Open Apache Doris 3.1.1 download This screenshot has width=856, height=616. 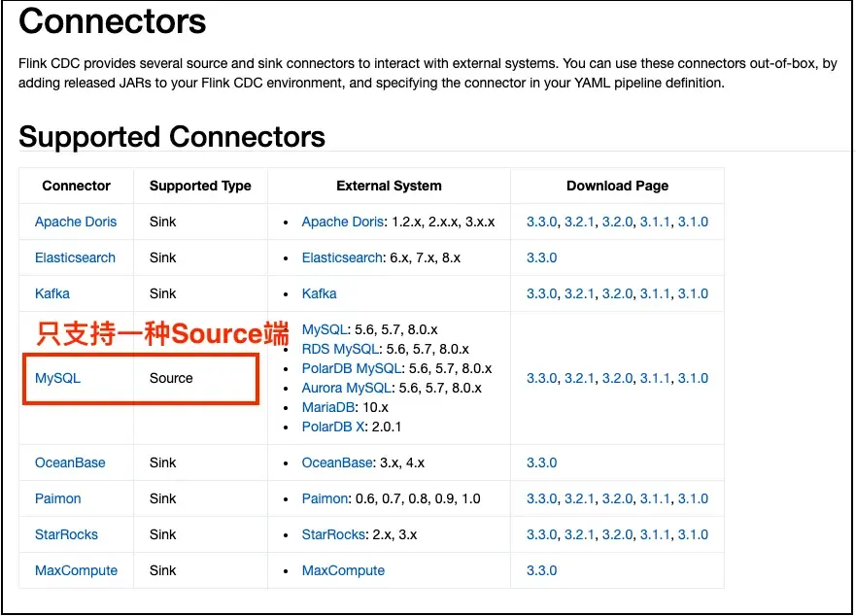(x=655, y=222)
